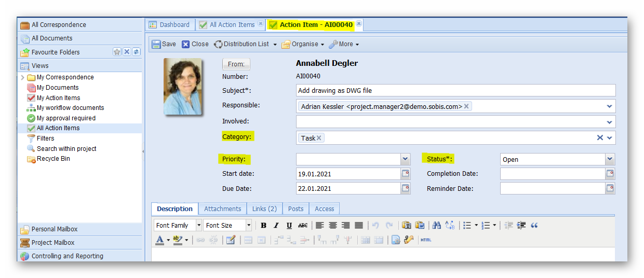Open the Priority dropdown
Viewport: 644px width, 278px height.
[x=405, y=159]
